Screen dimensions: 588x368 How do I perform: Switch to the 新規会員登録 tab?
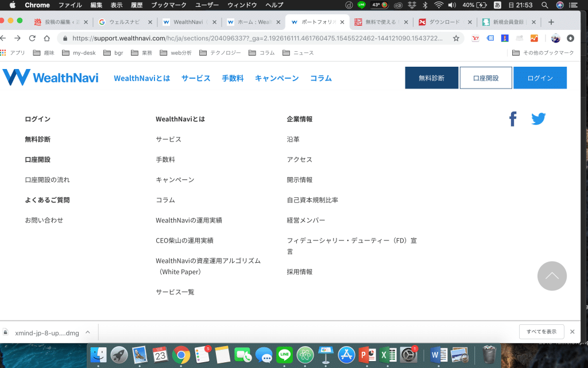click(x=509, y=22)
